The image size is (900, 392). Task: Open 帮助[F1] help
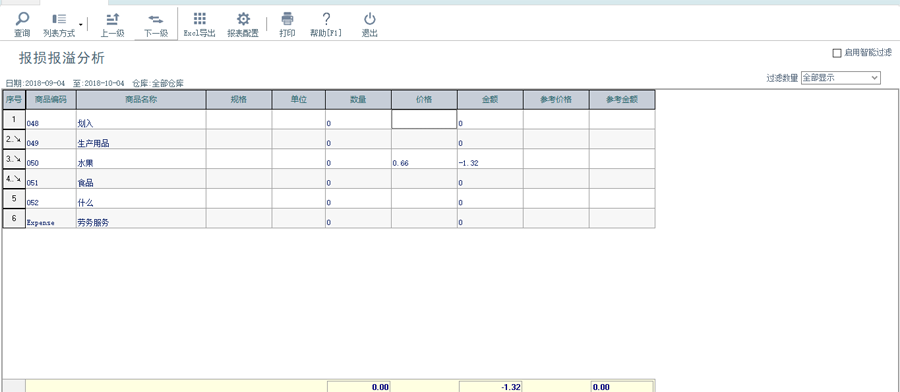click(x=325, y=25)
